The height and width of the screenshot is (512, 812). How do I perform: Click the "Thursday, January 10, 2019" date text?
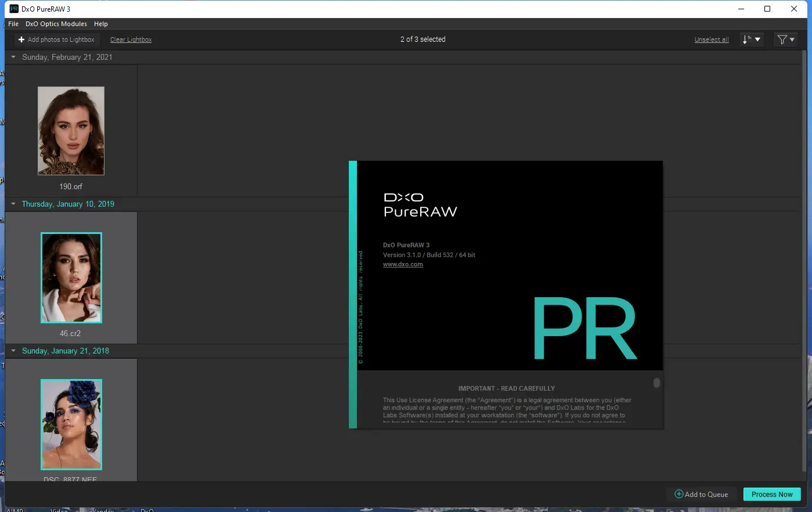tap(68, 204)
